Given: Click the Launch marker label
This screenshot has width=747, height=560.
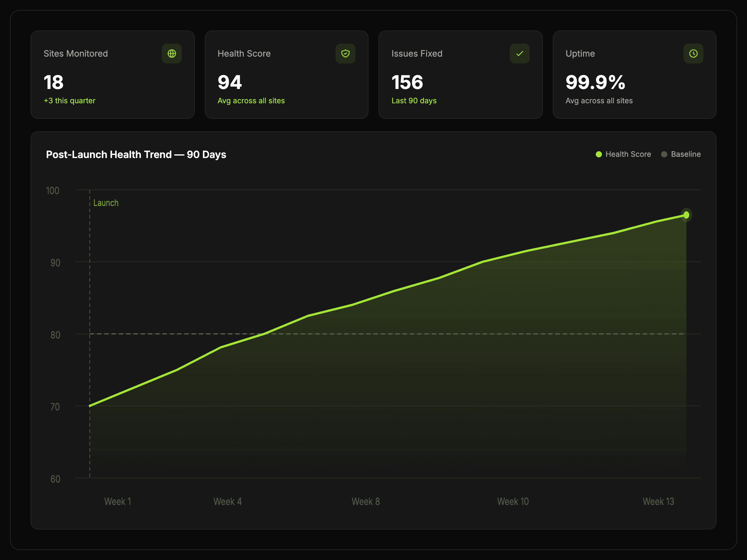Looking at the screenshot, I should pyautogui.click(x=106, y=203).
